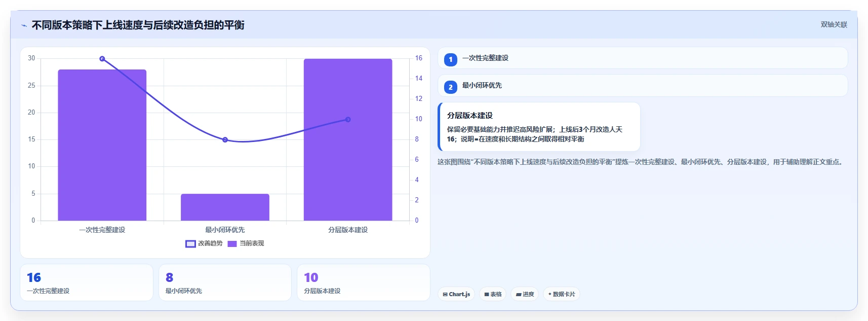Expand item 1 一次性完整建设
The image size is (868, 321).
pos(643,58)
